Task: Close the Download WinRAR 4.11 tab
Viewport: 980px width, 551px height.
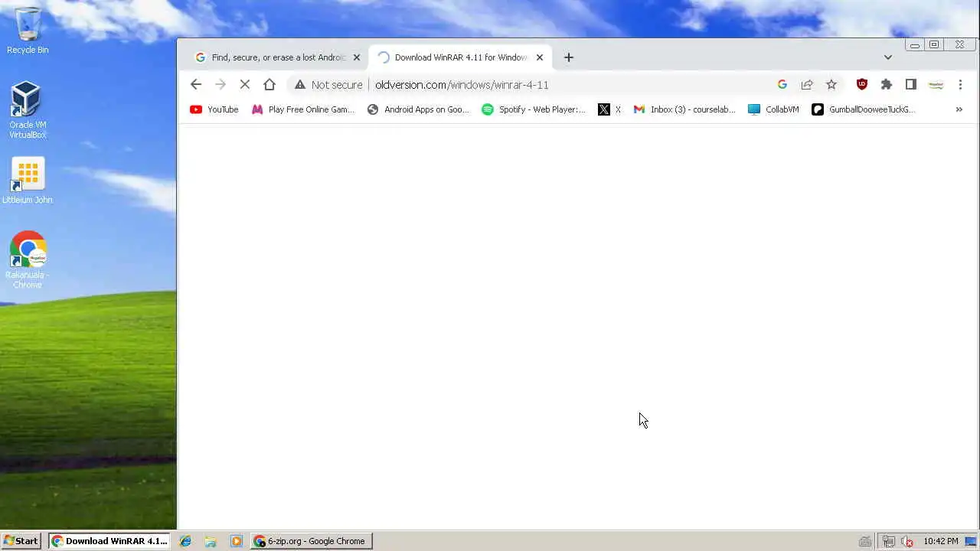Action: [540, 57]
